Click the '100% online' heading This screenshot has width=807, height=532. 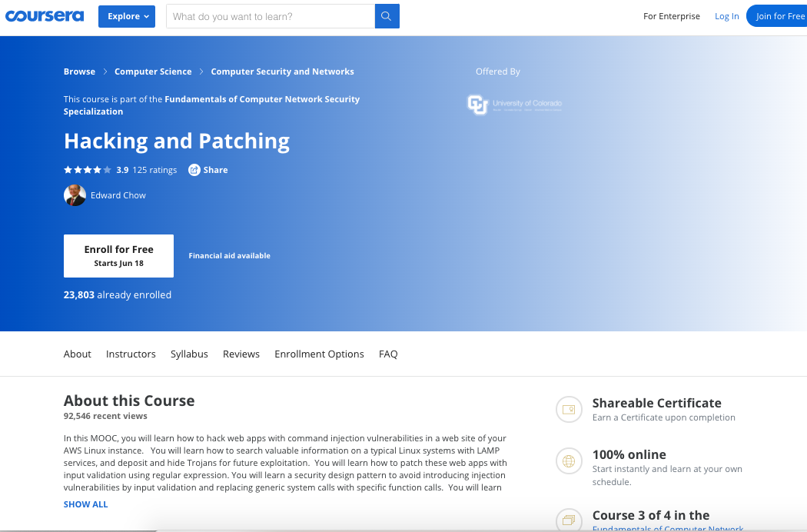(629, 455)
